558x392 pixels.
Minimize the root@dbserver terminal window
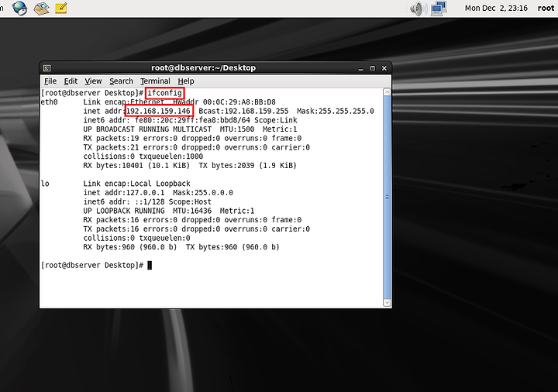click(x=361, y=68)
